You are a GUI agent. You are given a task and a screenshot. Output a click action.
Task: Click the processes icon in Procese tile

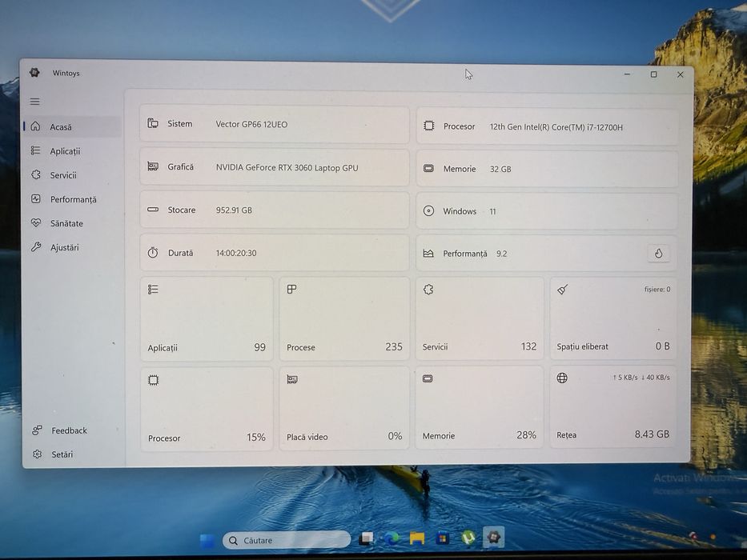tap(292, 289)
